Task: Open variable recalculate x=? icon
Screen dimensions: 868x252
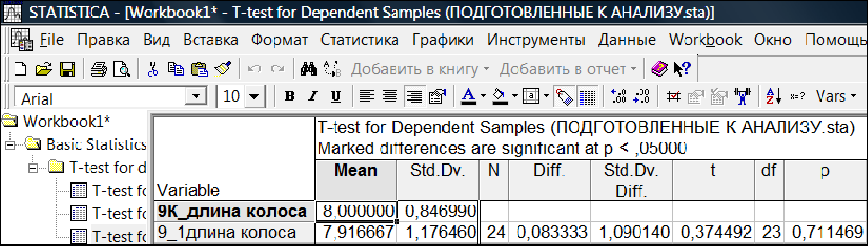Action: 797,96
